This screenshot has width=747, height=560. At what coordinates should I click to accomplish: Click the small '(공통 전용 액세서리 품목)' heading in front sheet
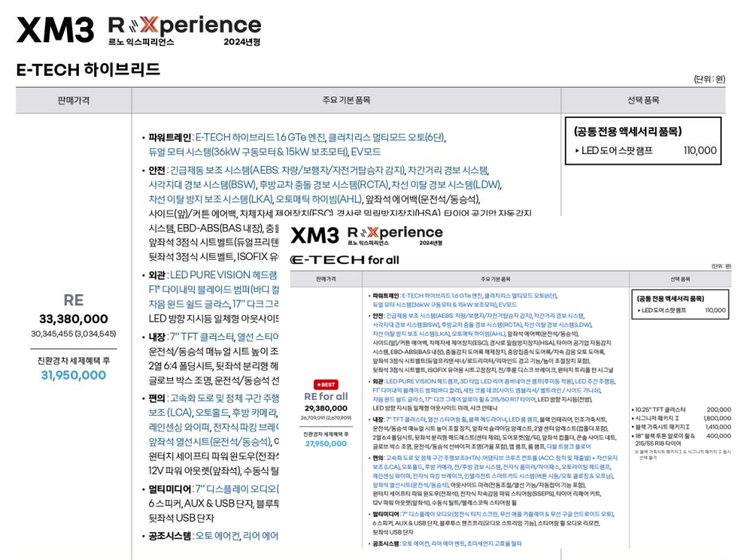coord(670,298)
